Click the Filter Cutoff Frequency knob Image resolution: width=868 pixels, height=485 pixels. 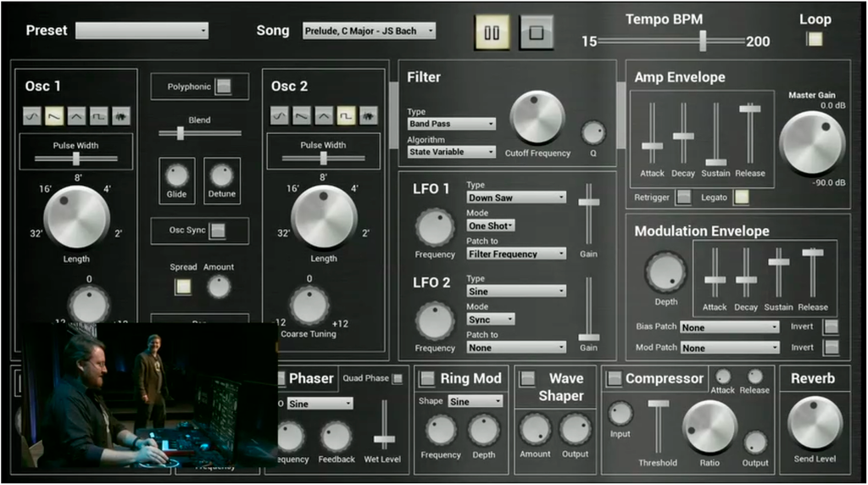pyautogui.click(x=537, y=117)
